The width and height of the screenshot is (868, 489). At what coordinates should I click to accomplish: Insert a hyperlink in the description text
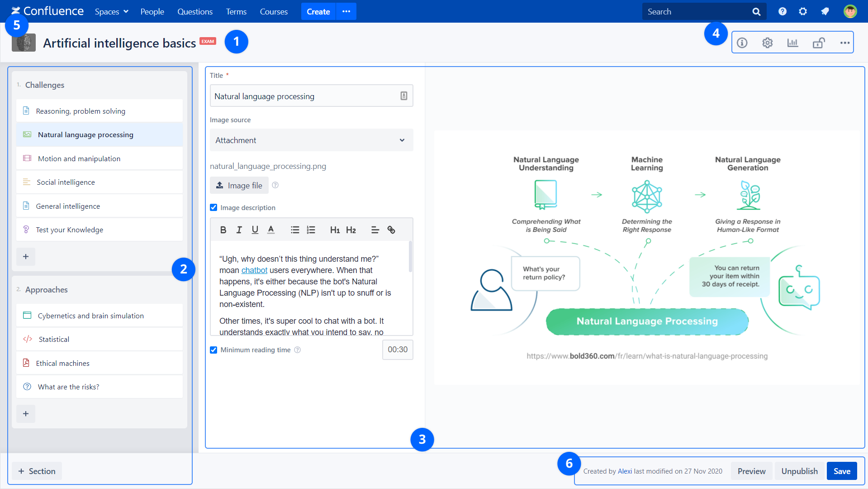click(391, 230)
